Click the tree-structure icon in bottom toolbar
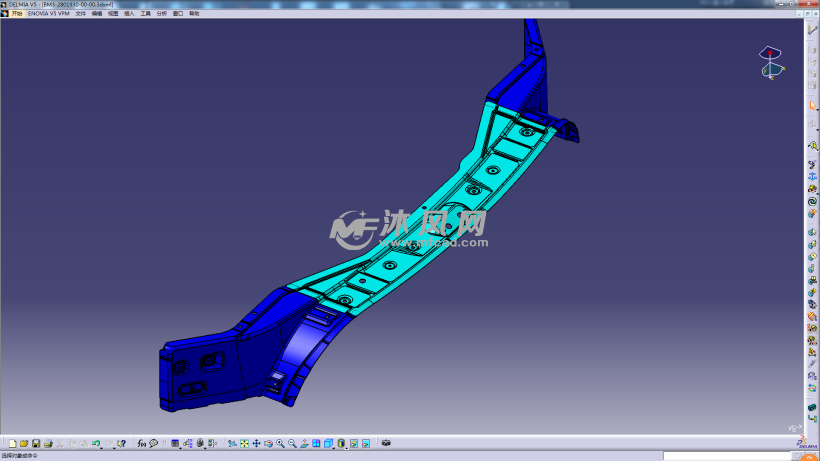The image size is (820, 461). coord(188,443)
